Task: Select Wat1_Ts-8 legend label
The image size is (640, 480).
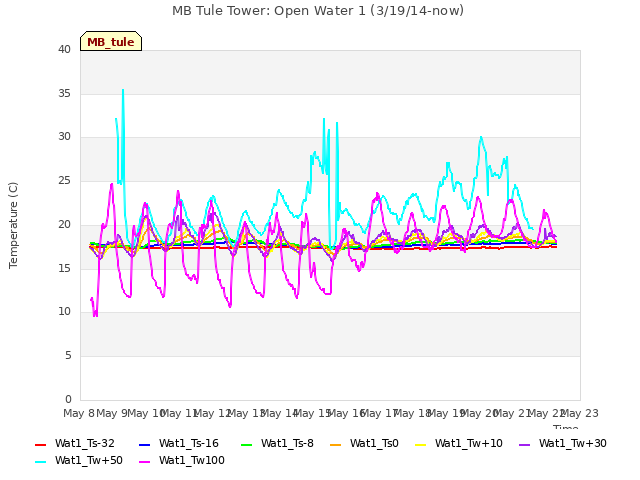Action: coord(287,444)
